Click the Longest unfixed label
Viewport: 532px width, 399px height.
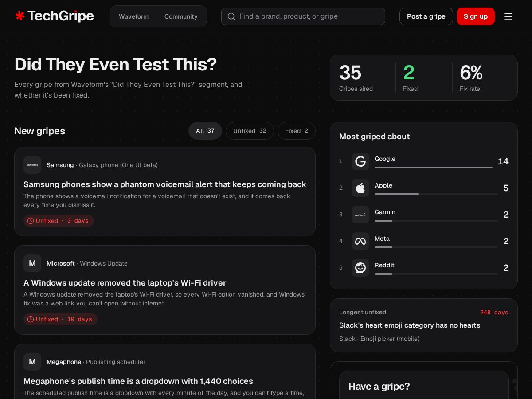[x=363, y=312]
